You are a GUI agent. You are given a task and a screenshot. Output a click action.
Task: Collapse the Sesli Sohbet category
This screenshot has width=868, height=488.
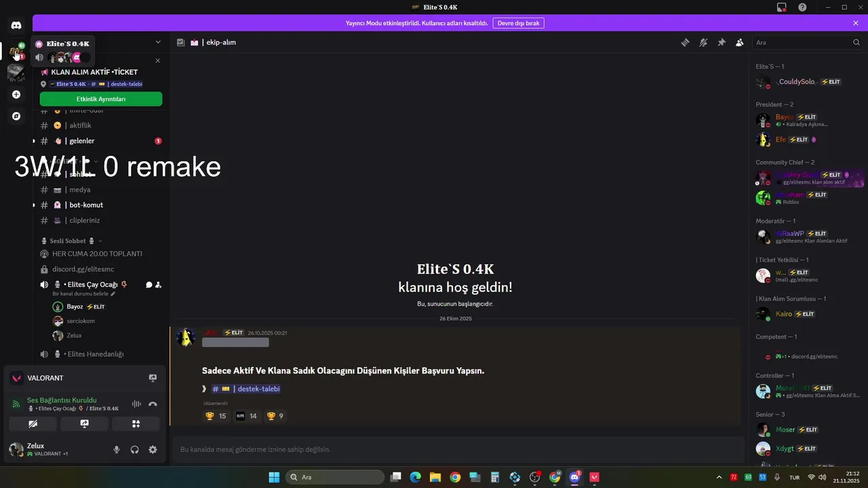(x=71, y=241)
